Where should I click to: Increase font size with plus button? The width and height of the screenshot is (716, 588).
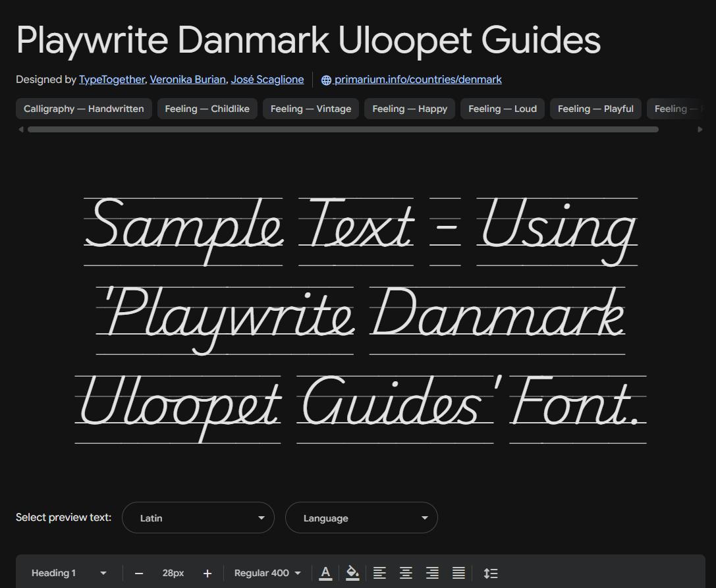point(207,574)
